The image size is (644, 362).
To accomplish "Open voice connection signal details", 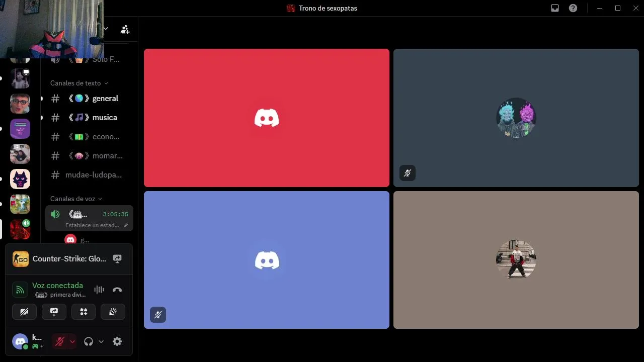I will [20, 290].
